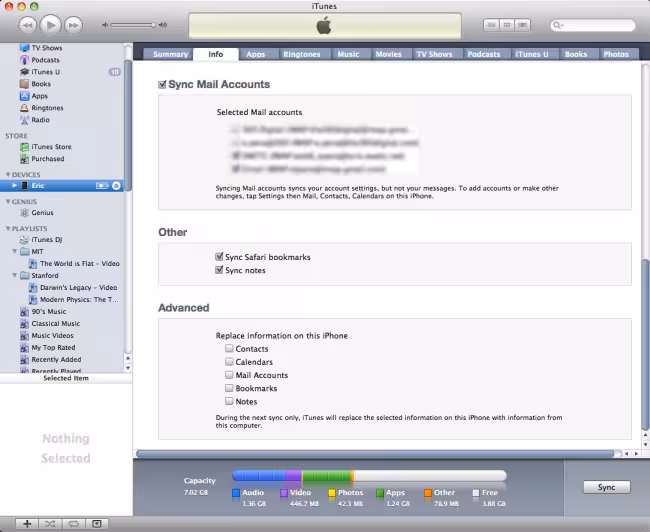Check Replace Bookmarks option
Viewport: 650px width, 532px height.
pyautogui.click(x=229, y=388)
